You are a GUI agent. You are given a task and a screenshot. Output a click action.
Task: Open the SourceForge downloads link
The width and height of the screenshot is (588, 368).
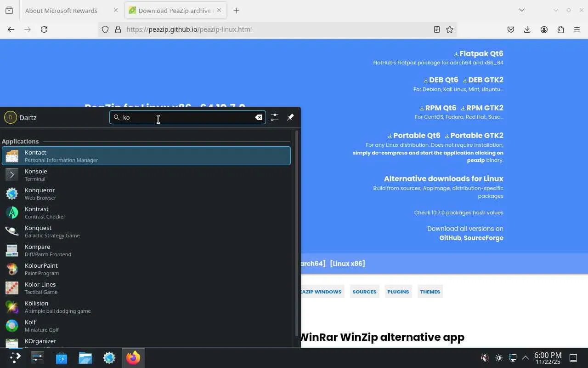pyautogui.click(x=483, y=238)
